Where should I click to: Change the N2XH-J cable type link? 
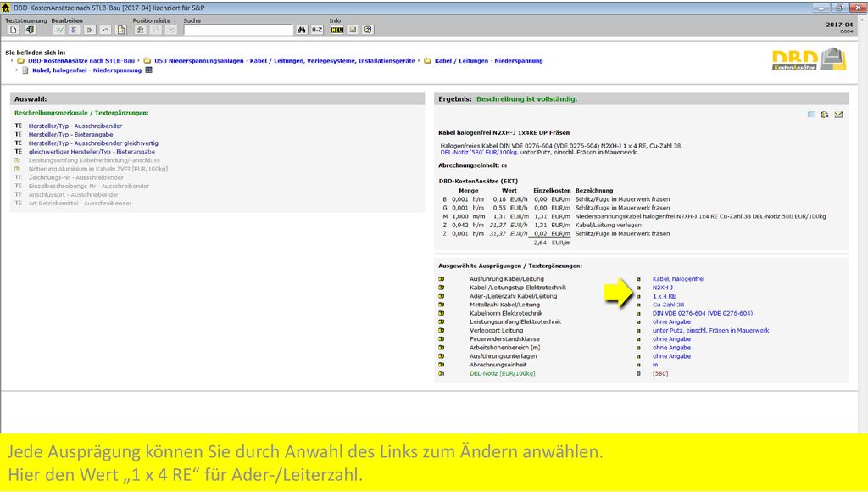[x=663, y=288]
